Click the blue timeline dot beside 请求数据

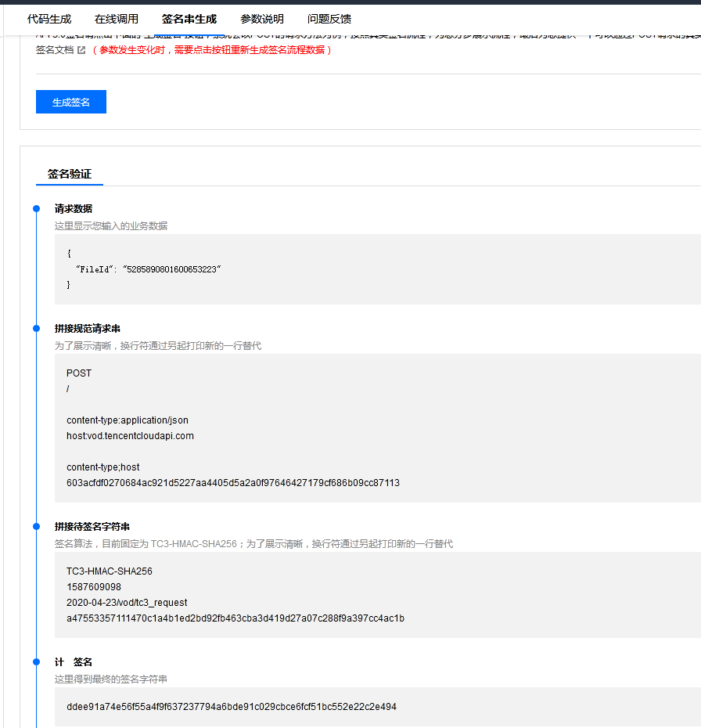coord(35,208)
